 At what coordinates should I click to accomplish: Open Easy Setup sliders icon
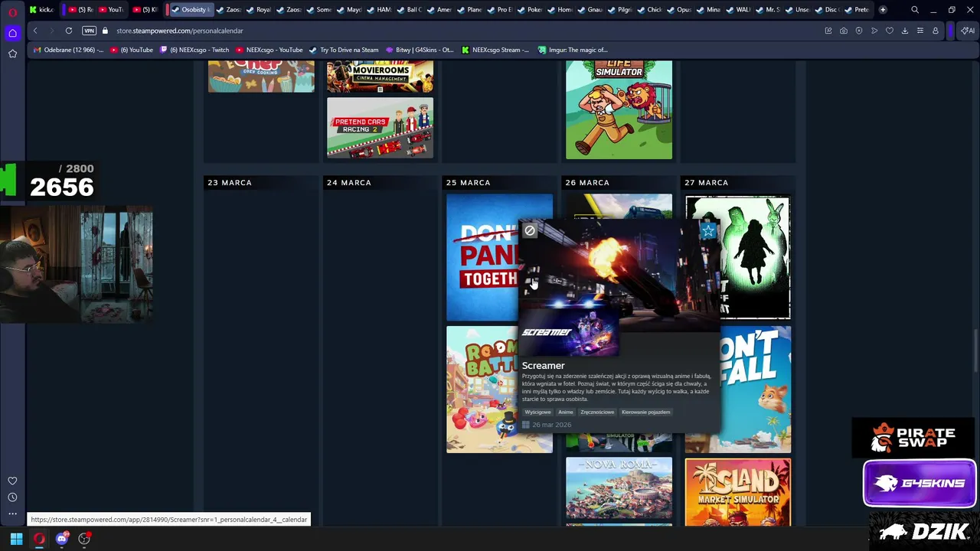pyautogui.click(x=920, y=31)
